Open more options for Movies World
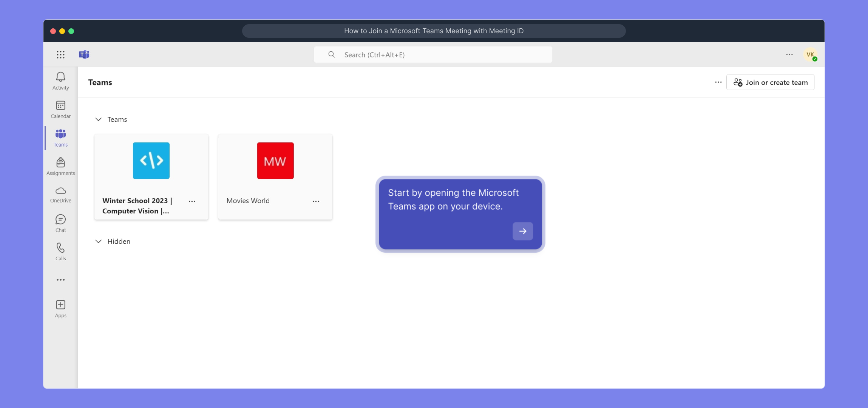The width and height of the screenshot is (868, 408). click(x=316, y=201)
